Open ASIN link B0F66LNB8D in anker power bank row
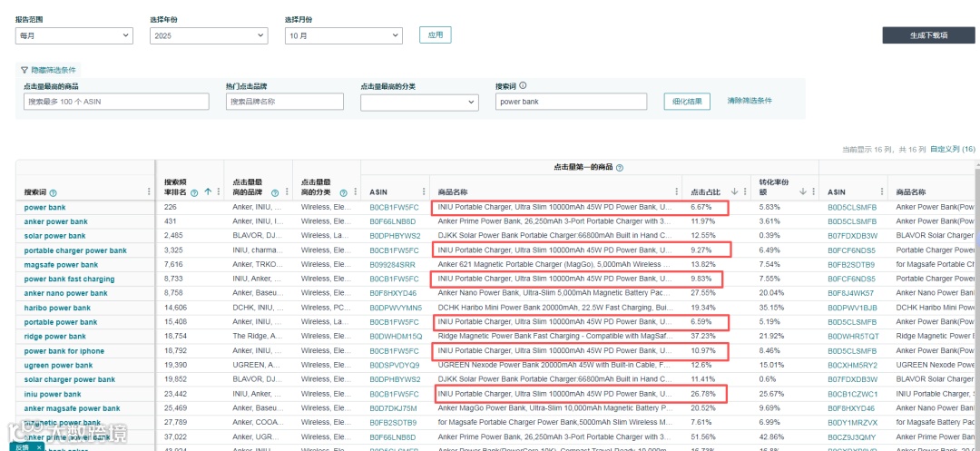 coord(394,221)
